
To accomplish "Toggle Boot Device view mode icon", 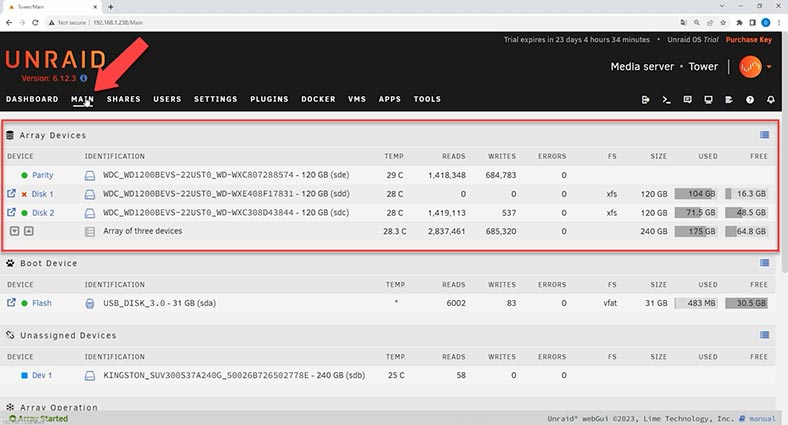I will [x=764, y=263].
